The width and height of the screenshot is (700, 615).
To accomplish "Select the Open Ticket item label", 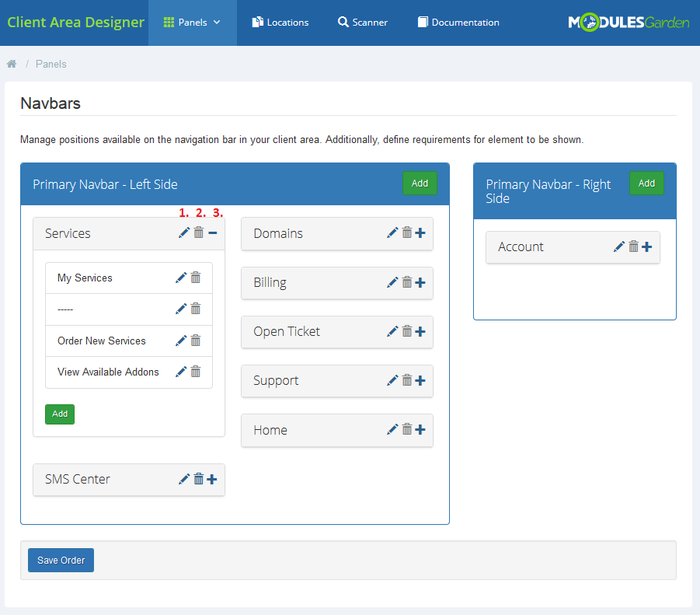I will click(287, 331).
